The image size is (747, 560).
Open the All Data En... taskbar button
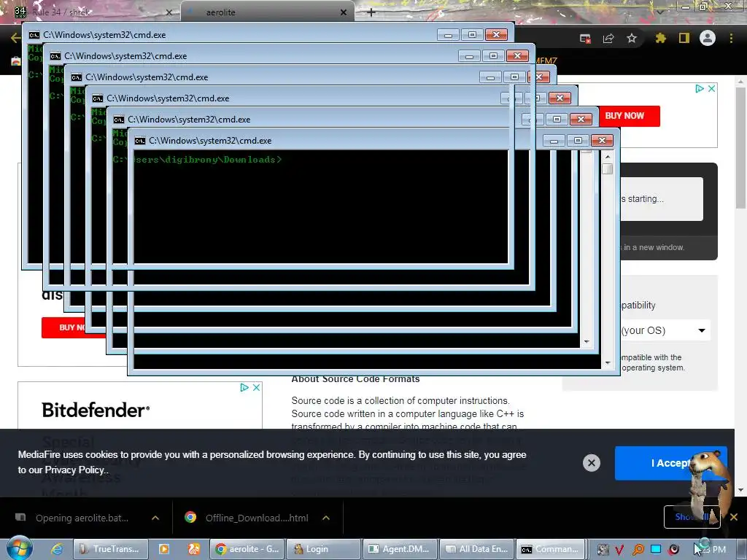coord(476,549)
